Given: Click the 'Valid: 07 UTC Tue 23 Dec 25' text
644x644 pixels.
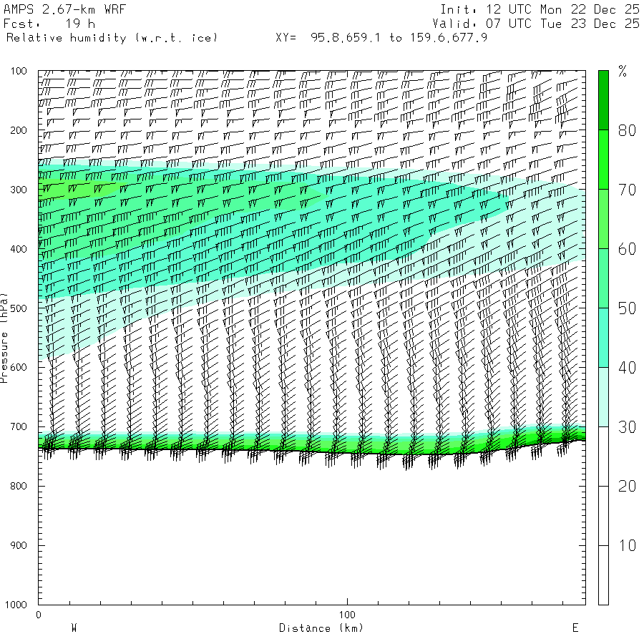Looking at the screenshot, I should pyautogui.click(x=535, y=24).
